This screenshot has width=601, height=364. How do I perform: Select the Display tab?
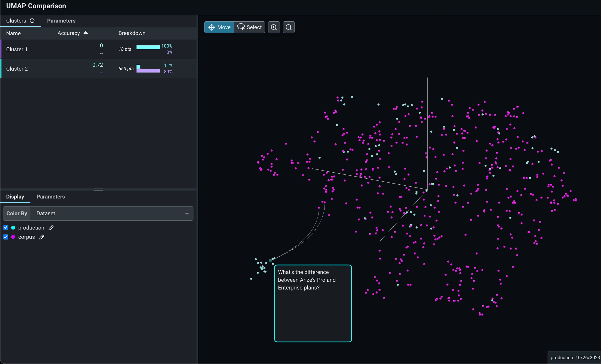[15, 197]
